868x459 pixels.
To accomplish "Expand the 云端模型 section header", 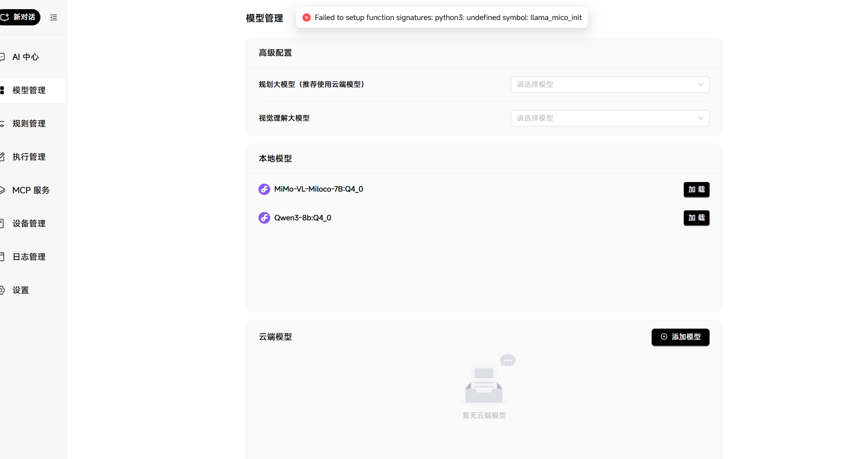I will point(275,337).
